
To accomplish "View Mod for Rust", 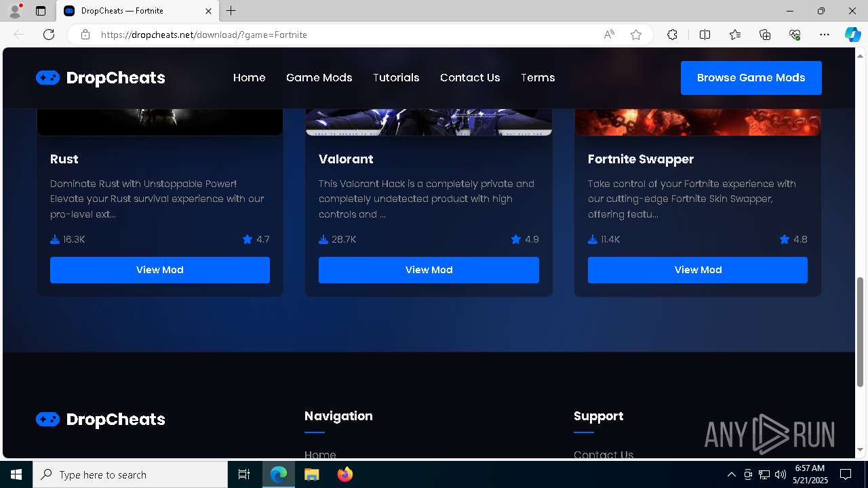I will (160, 270).
